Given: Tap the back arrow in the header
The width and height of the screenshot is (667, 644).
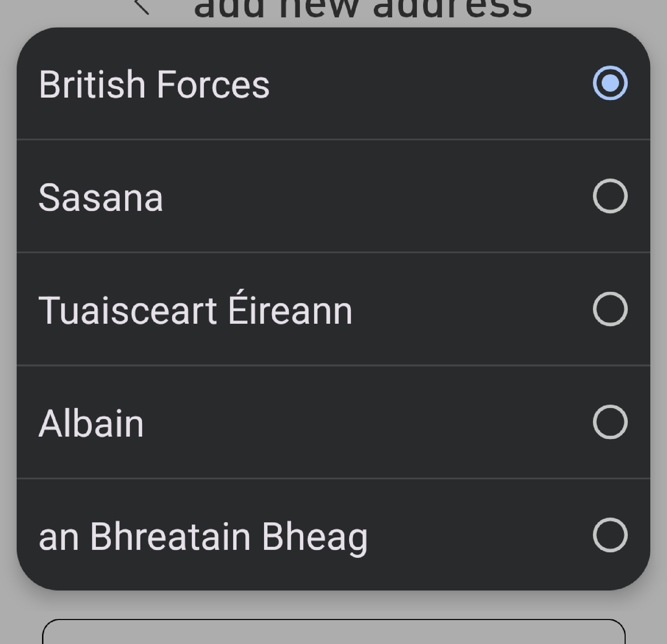Looking at the screenshot, I should coord(142,7).
